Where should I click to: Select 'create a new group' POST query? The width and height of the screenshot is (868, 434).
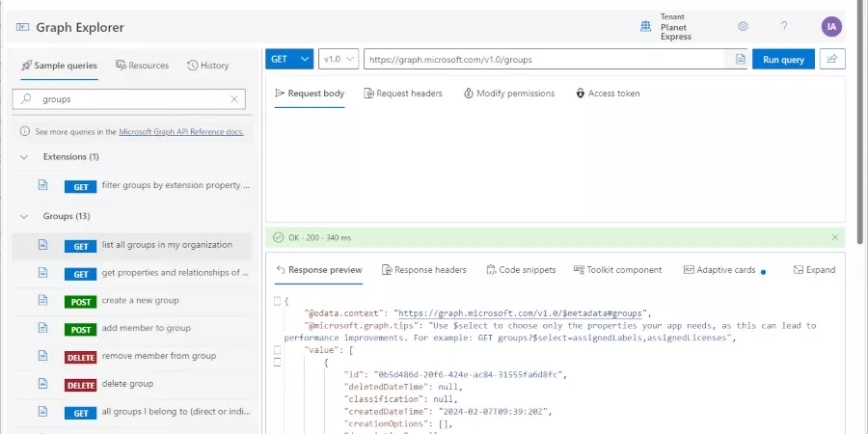pos(140,301)
